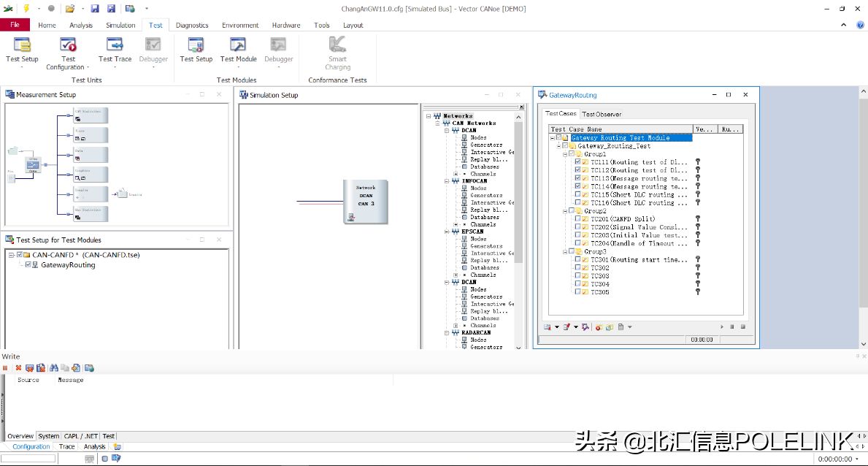Click the Network DCAN CAN 3 block
This screenshot has width=868, height=466.
(x=365, y=202)
